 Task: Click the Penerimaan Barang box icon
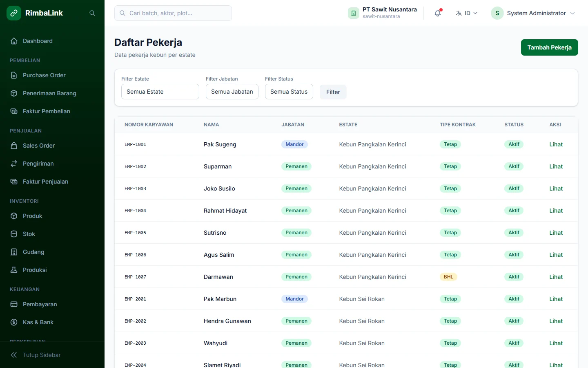[x=14, y=93]
